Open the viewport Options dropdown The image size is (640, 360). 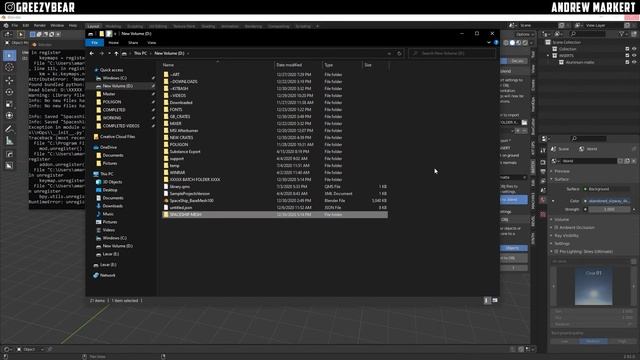point(524,34)
